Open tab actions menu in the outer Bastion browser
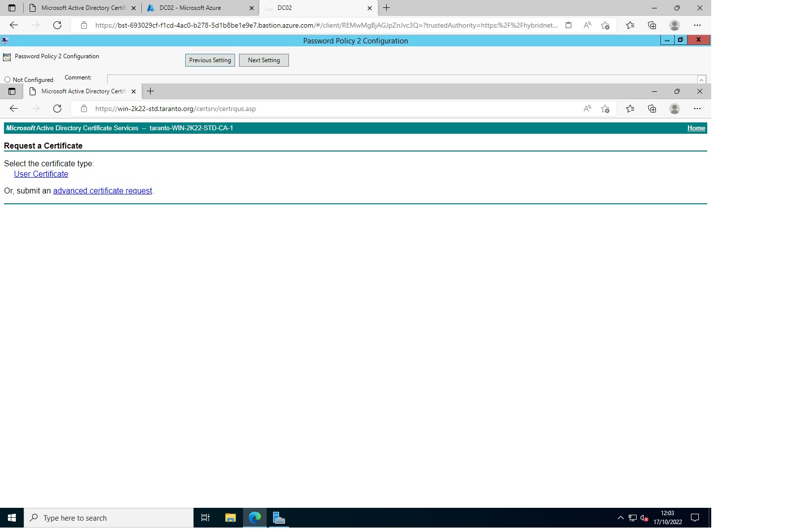The width and height of the screenshot is (809, 532). [12, 8]
